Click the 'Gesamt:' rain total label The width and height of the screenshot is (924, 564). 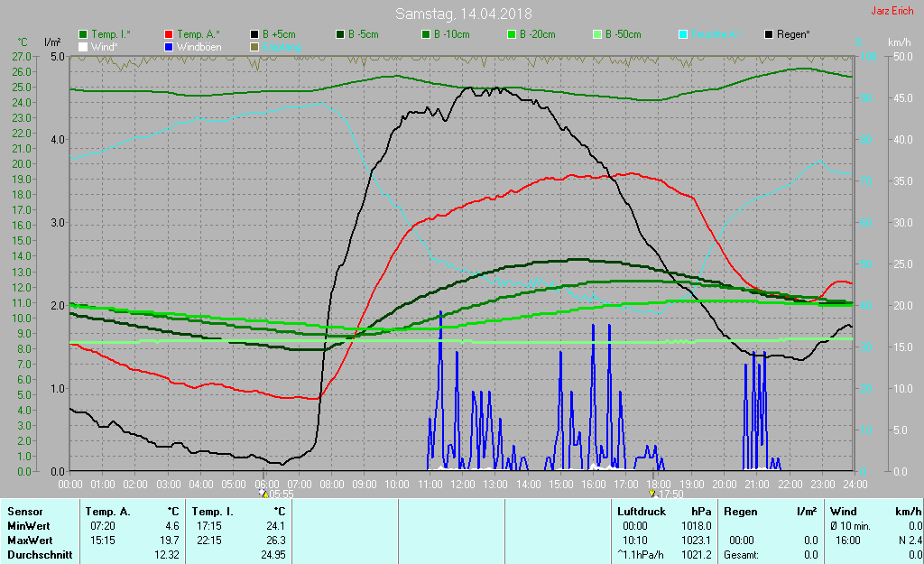(x=741, y=555)
